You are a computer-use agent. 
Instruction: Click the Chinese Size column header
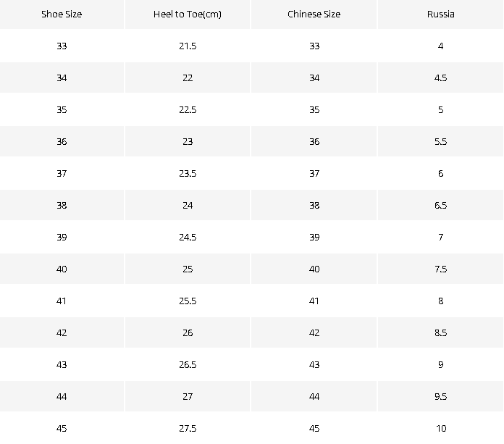(x=314, y=14)
